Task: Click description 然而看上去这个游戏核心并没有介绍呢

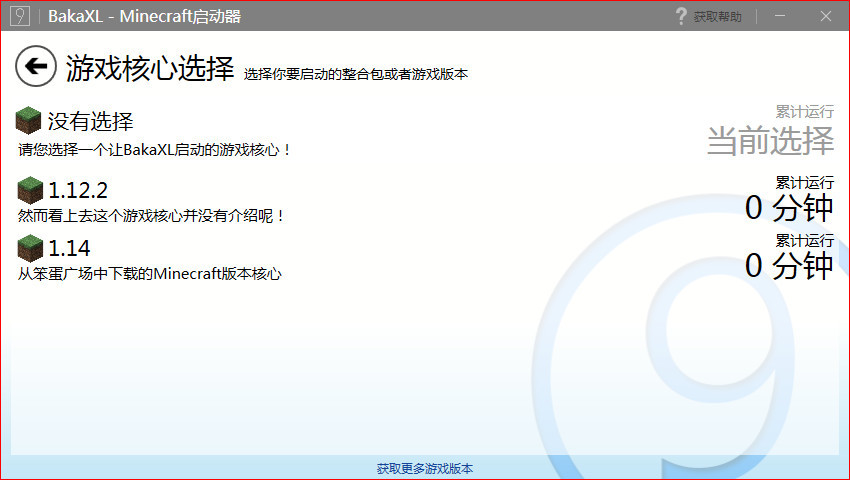Action: click(x=151, y=216)
